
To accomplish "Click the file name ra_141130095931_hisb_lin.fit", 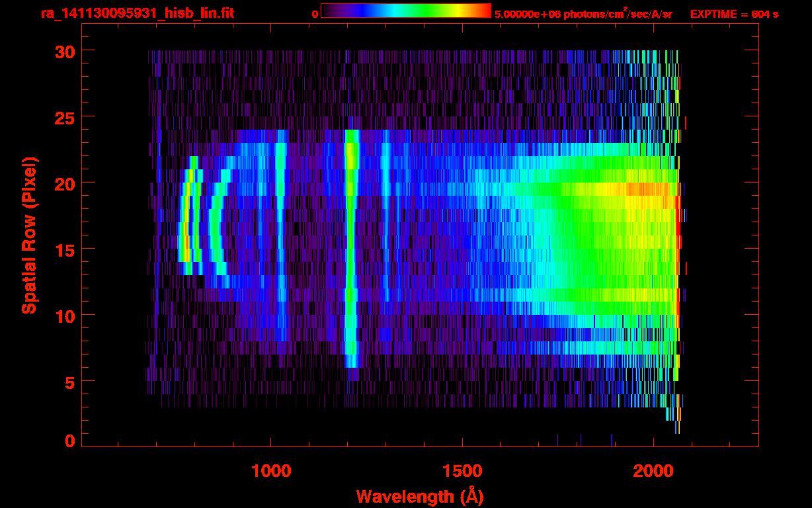I will 137,13.
